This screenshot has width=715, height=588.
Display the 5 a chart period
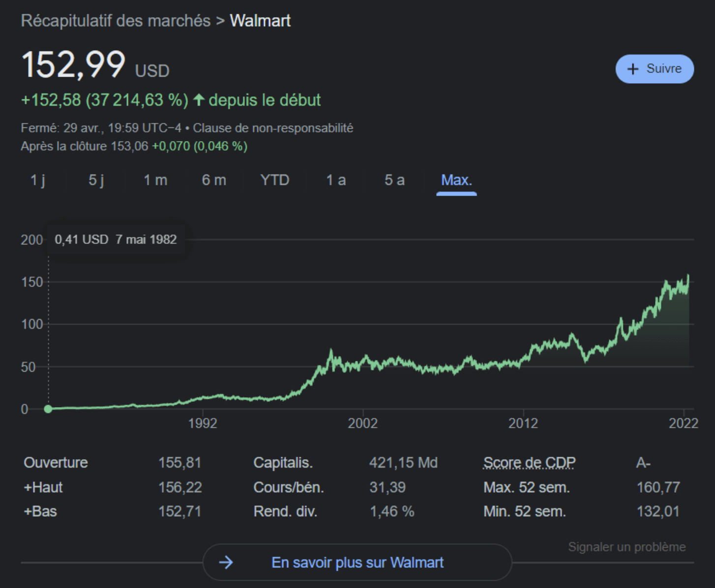point(394,180)
